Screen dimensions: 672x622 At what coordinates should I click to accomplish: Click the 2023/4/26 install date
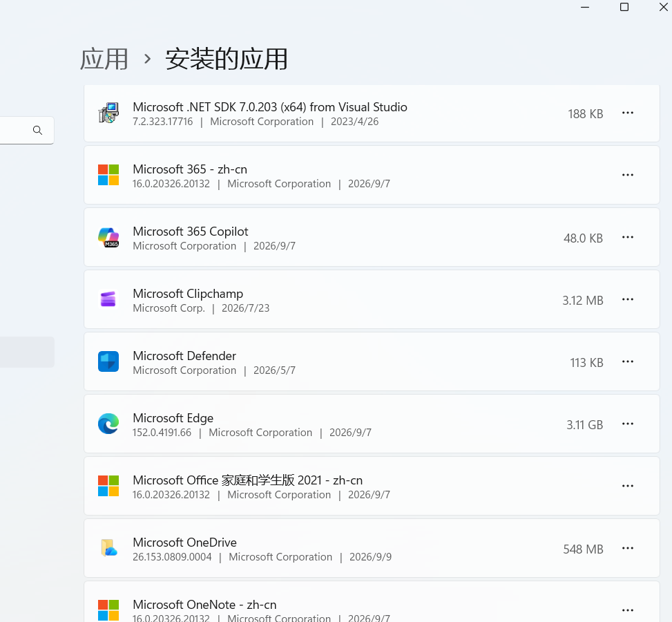pos(355,122)
